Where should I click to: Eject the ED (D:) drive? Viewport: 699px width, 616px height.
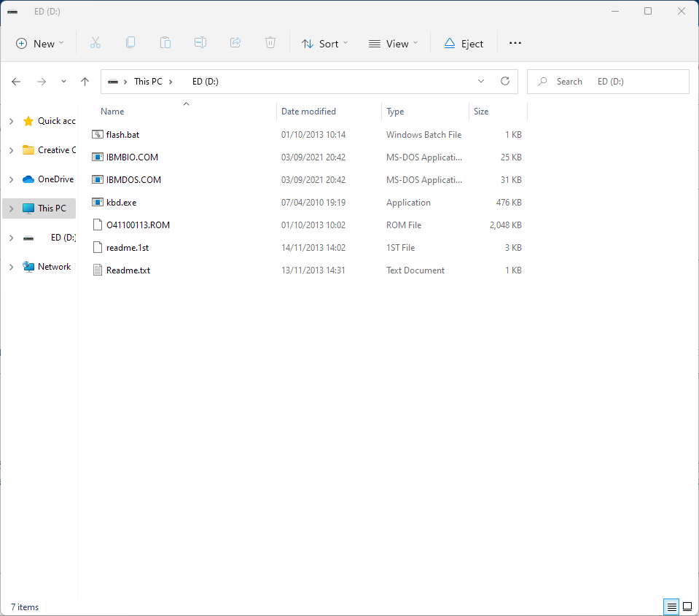coord(464,44)
